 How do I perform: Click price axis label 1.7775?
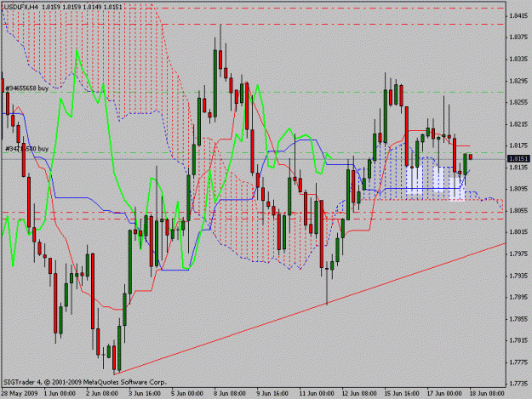pyautogui.click(x=518, y=362)
